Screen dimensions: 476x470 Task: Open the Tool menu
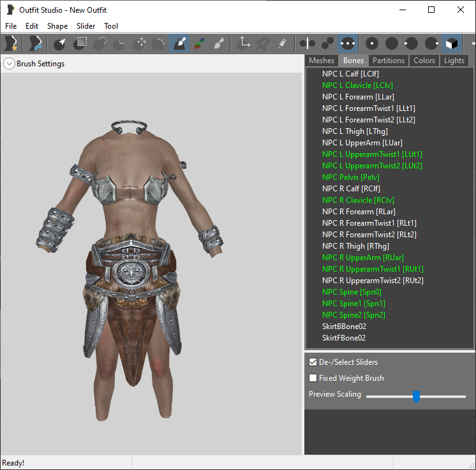pyautogui.click(x=111, y=26)
